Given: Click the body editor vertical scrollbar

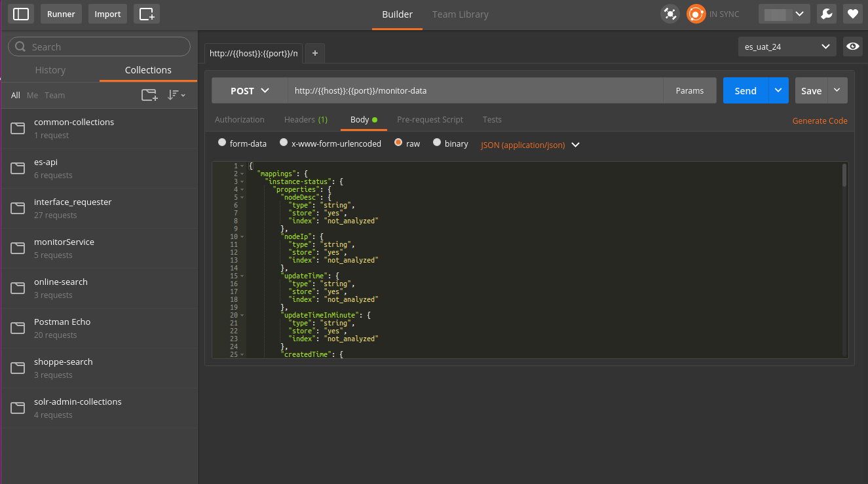Looking at the screenshot, I should tap(844, 177).
